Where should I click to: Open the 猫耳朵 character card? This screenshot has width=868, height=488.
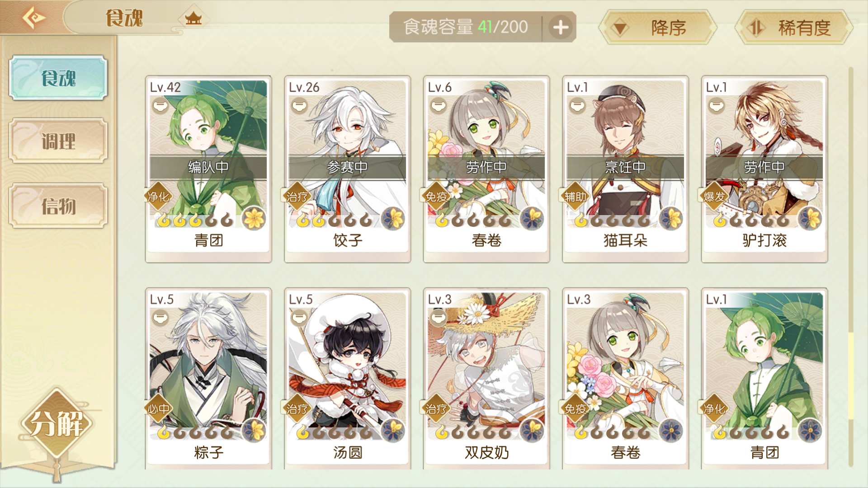[x=625, y=169]
